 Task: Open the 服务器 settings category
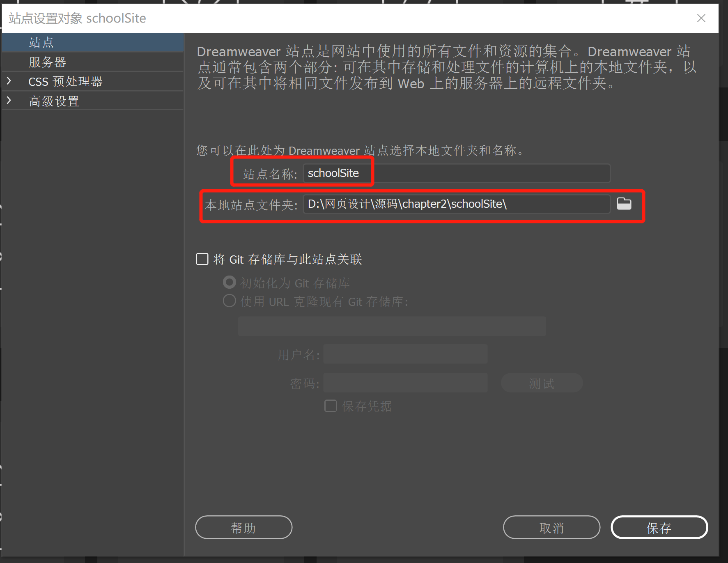click(93, 62)
